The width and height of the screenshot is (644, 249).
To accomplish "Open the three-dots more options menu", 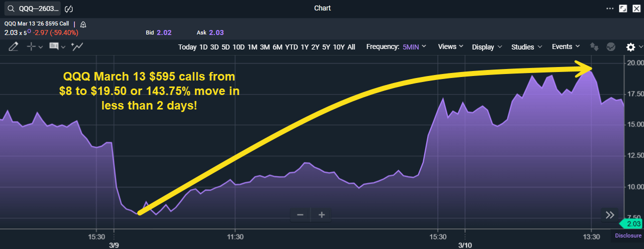I will [609, 8].
